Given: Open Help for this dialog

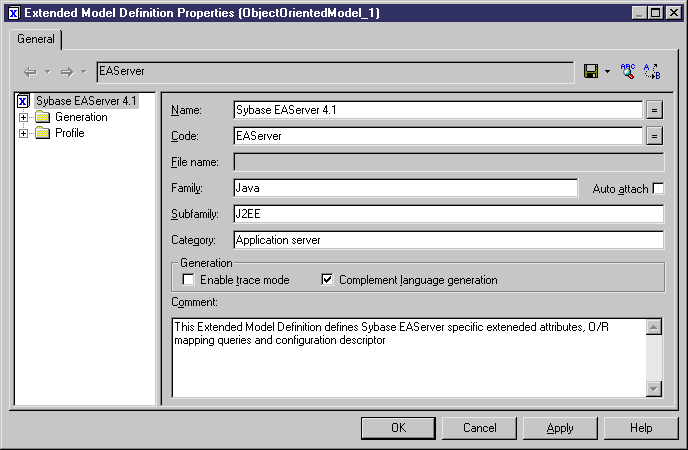Looking at the screenshot, I should pos(641,428).
